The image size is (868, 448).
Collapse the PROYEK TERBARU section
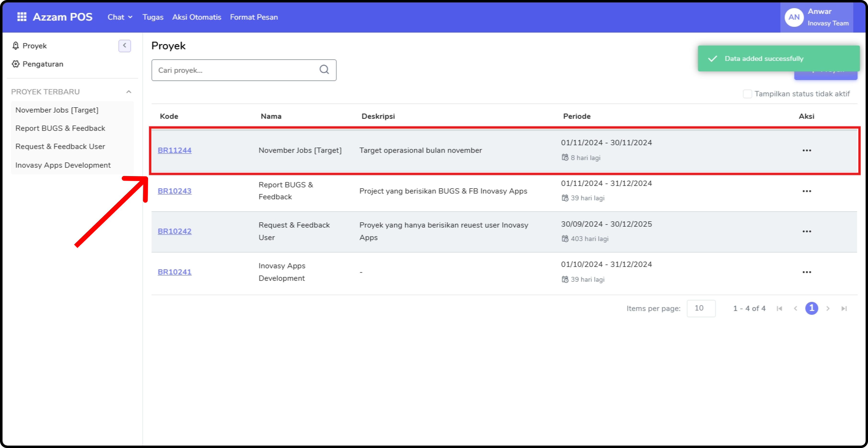[x=128, y=92]
